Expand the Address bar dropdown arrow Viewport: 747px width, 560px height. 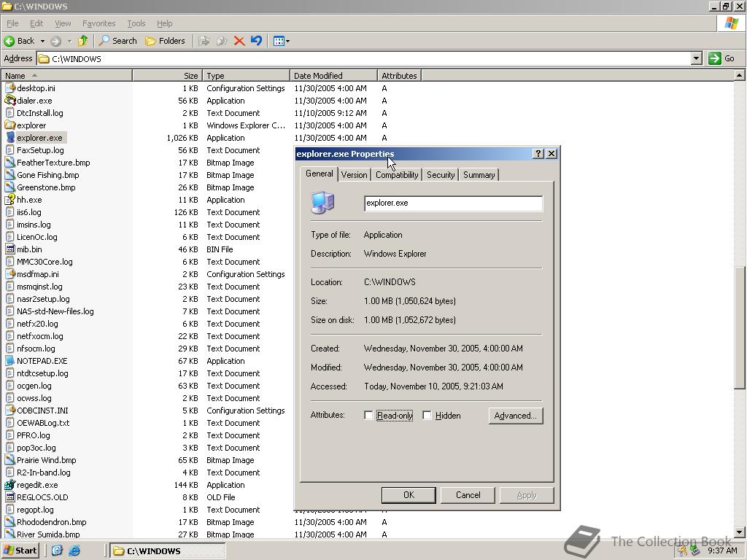point(697,58)
